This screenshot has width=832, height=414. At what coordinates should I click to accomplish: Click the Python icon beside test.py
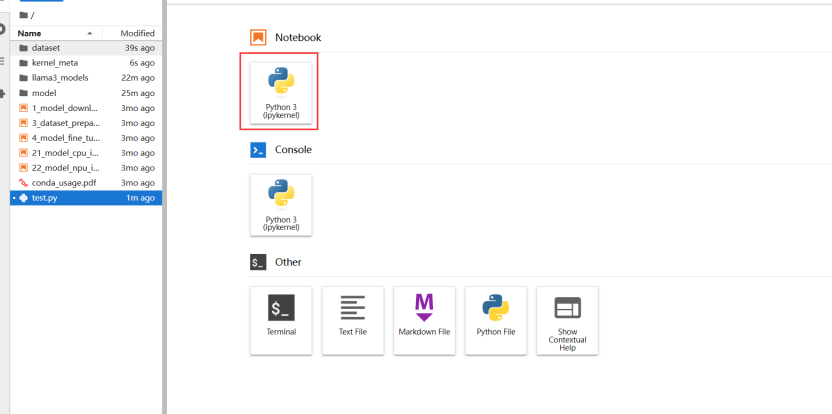(23, 198)
